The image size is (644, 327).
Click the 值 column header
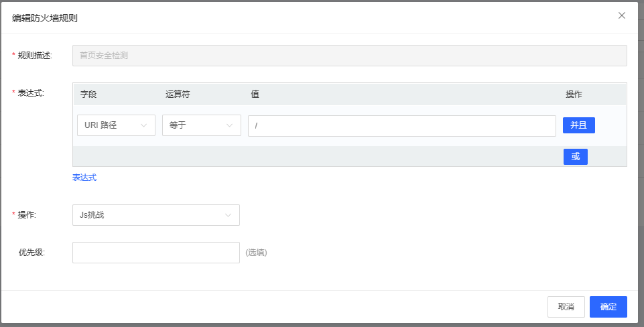tap(255, 94)
